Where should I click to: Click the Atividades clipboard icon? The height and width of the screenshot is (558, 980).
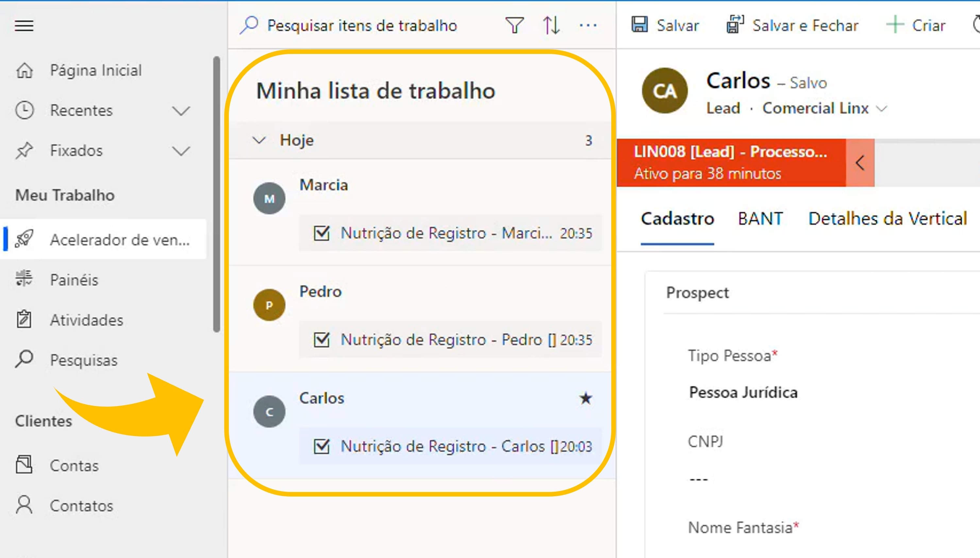point(24,320)
